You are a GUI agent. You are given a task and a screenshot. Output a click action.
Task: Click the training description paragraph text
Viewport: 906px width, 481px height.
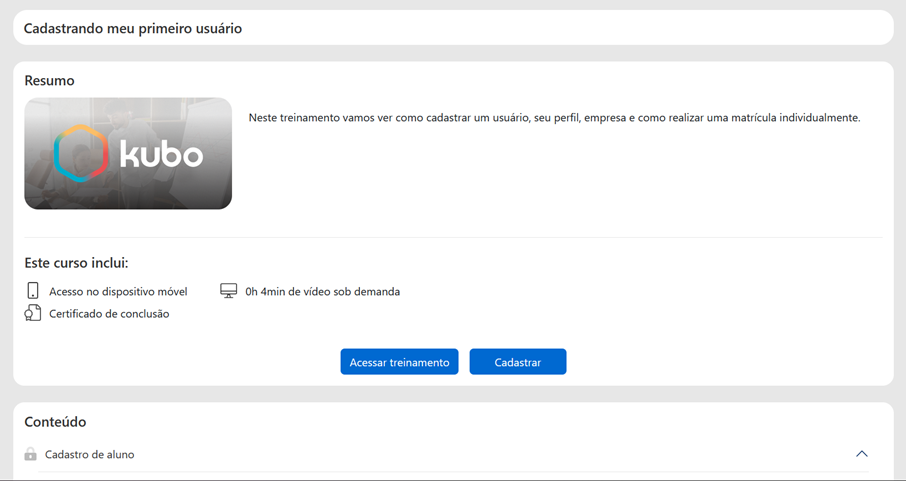click(554, 118)
